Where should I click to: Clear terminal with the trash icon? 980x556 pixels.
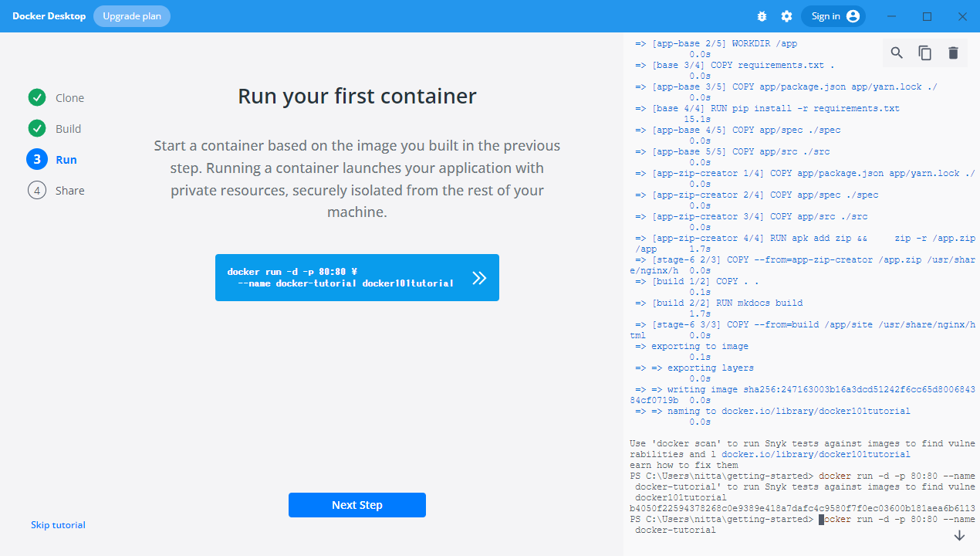953,53
